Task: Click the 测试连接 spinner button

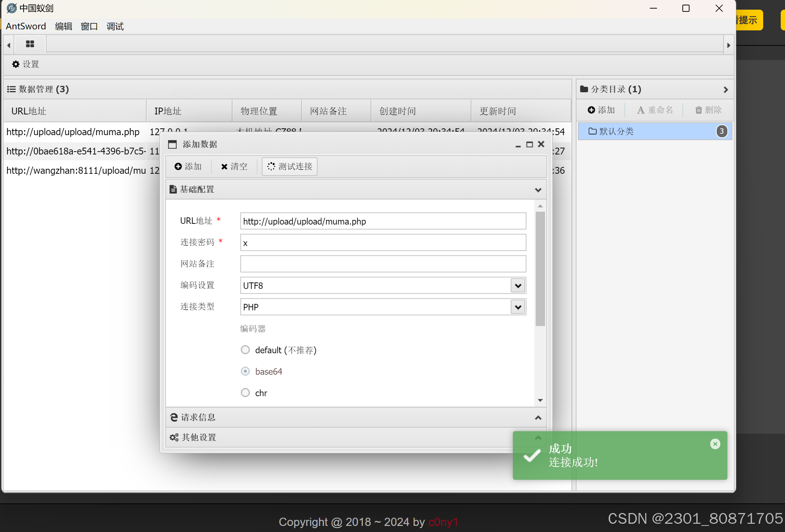Action: tap(290, 167)
